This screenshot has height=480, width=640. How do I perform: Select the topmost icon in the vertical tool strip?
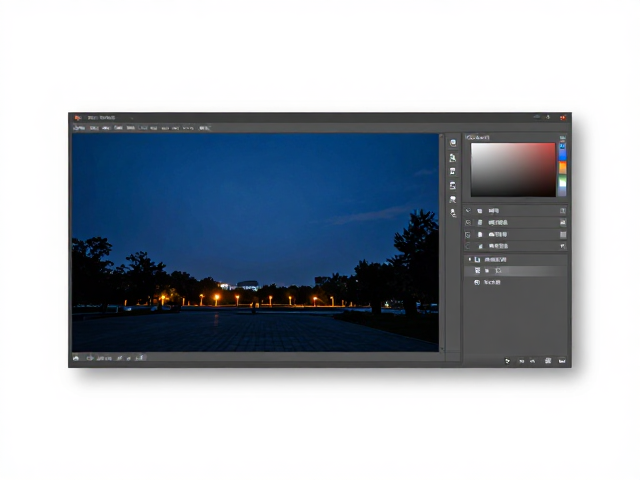click(453, 143)
